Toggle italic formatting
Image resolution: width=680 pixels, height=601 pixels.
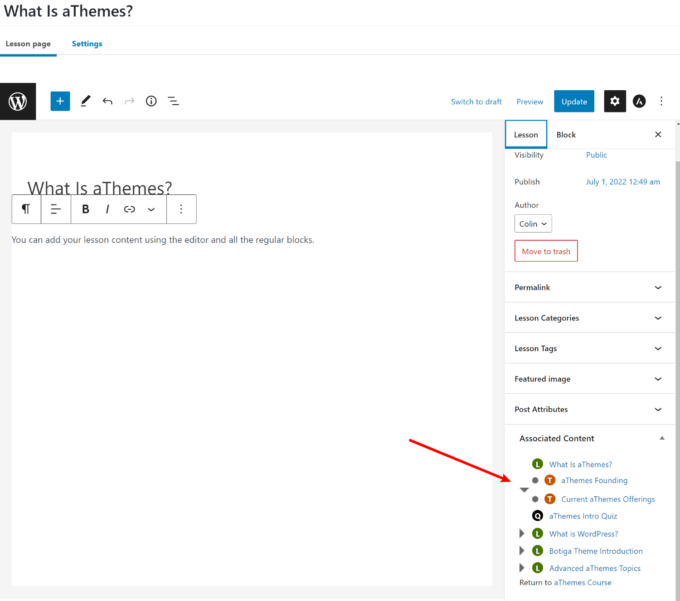pyautogui.click(x=107, y=209)
